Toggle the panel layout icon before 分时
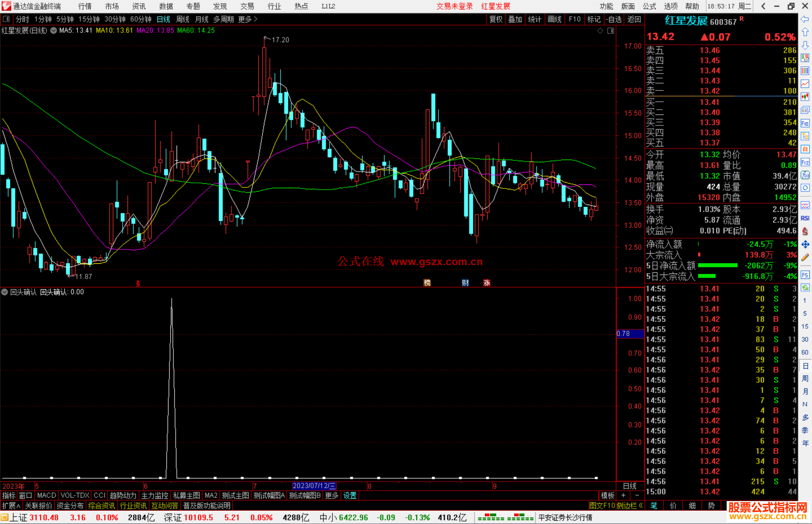Image resolution: width=812 pixels, height=524 pixels. pos(6,19)
